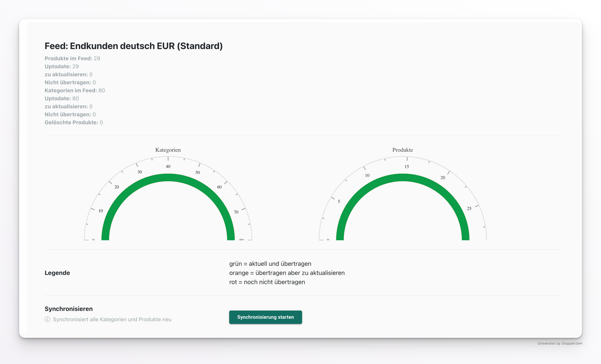Click the Produkte chart title
The width and height of the screenshot is (601, 364).
point(402,150)
